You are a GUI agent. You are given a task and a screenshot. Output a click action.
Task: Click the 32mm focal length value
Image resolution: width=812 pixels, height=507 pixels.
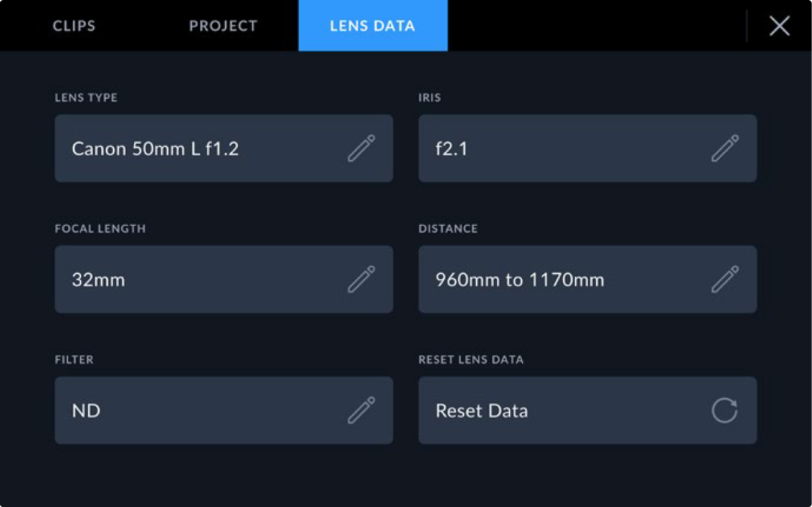(98, 280)
